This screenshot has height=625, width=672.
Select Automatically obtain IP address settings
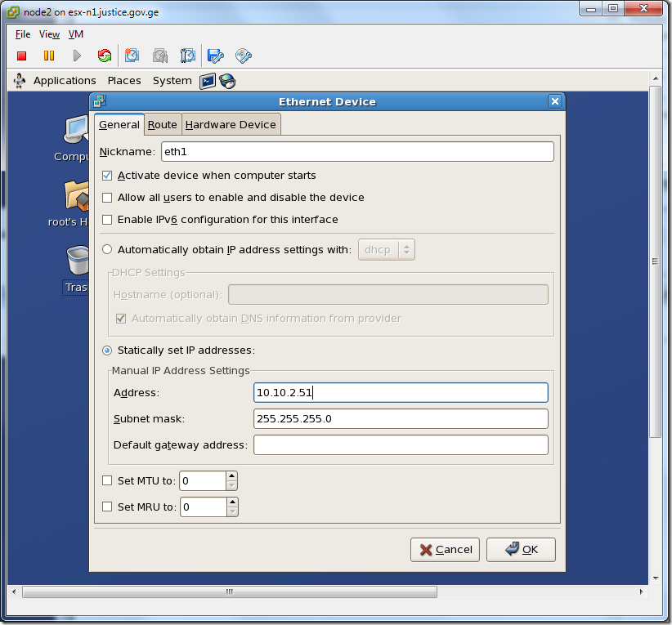107,249
